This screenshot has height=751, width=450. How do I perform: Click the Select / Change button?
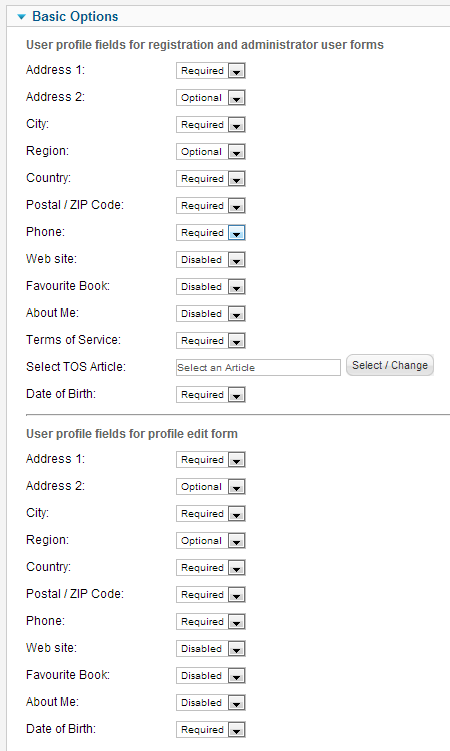click(390, 365)
